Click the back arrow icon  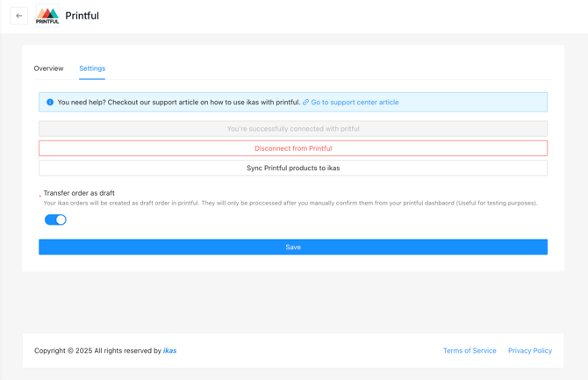click(x=19, y=16)
